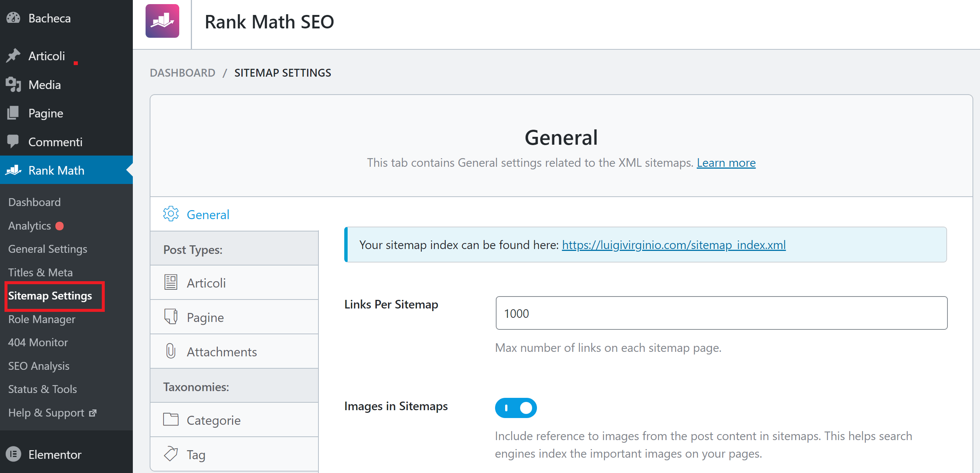This screenshot has height=473, width=980.
Task: Click the Rank Math SEO logo
Action: [x=162, y=21]
